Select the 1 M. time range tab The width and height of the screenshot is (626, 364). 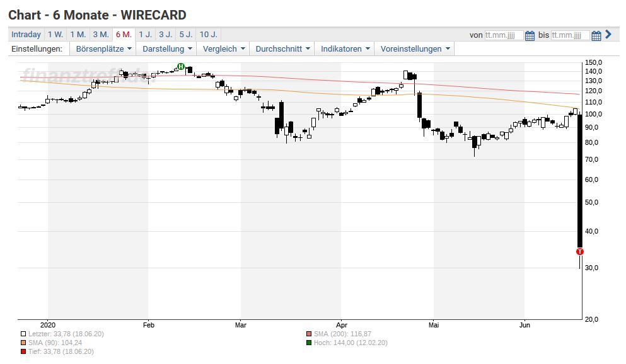pos(78,34)
